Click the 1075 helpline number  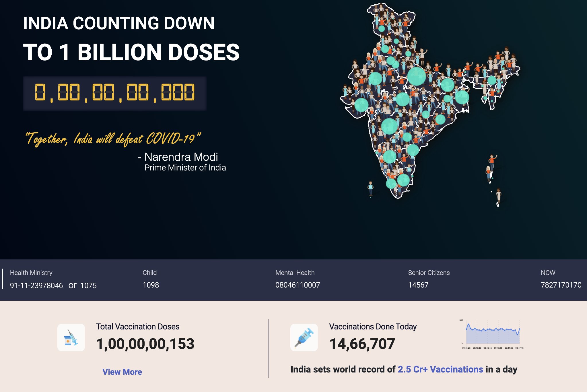[88, 285]
